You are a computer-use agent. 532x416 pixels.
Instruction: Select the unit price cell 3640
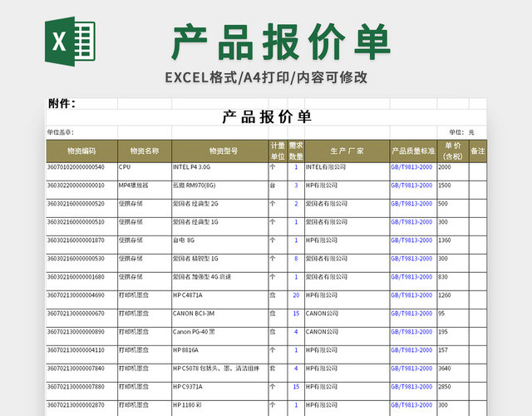coord(453,374)
